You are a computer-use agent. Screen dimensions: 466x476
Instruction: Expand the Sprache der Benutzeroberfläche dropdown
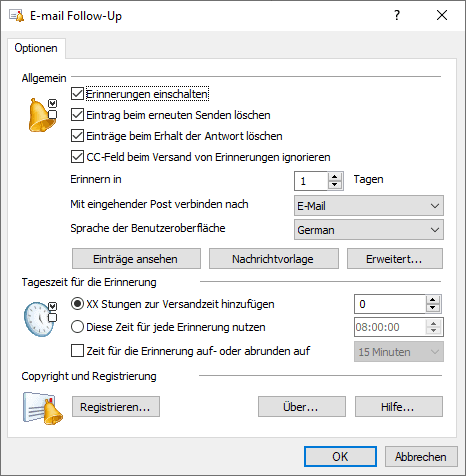[x=369, y=230]
